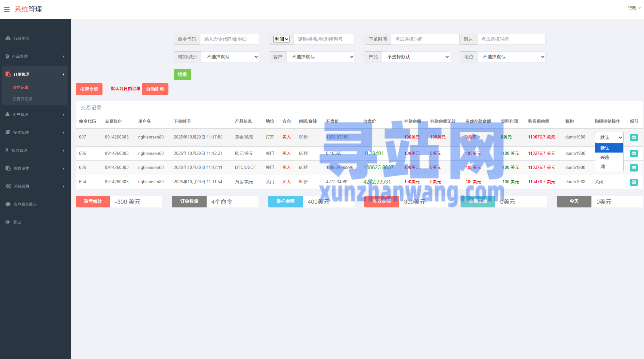The image size is (644, 359).
Task: Open details icon for order 607
Action: tap(634, 138)
